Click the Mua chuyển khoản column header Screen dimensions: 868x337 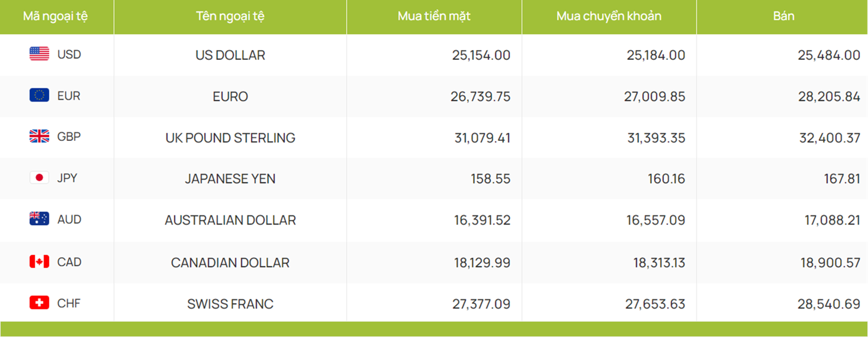coord(609,17)
